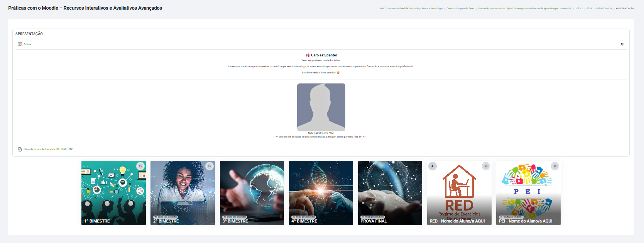Click the APRESENTAÇÃO breadcrumb item
The image size is (644, 243).
(x=625, y=8)
